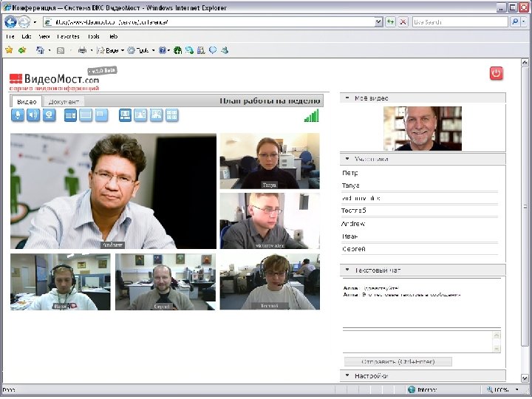Expand the Настройки panel

[x=347, y=375]
